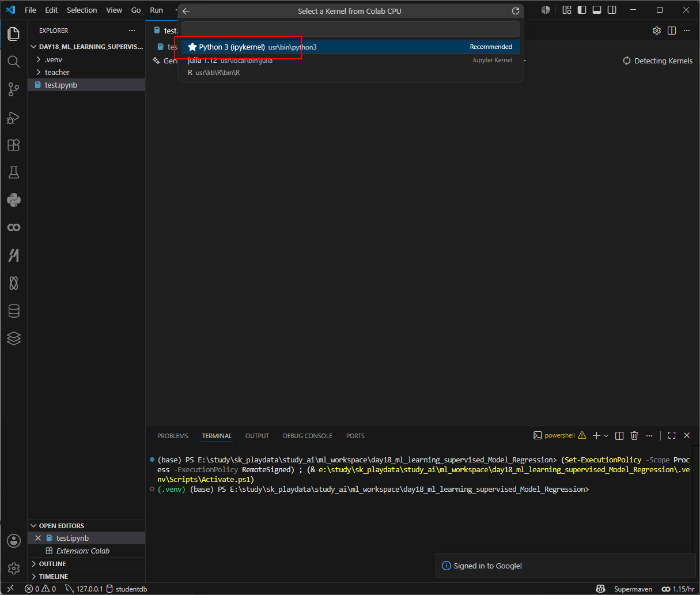Focus the kernel picker search input
The height and width of the screenshot is (595, 700).
click(351, 29)
